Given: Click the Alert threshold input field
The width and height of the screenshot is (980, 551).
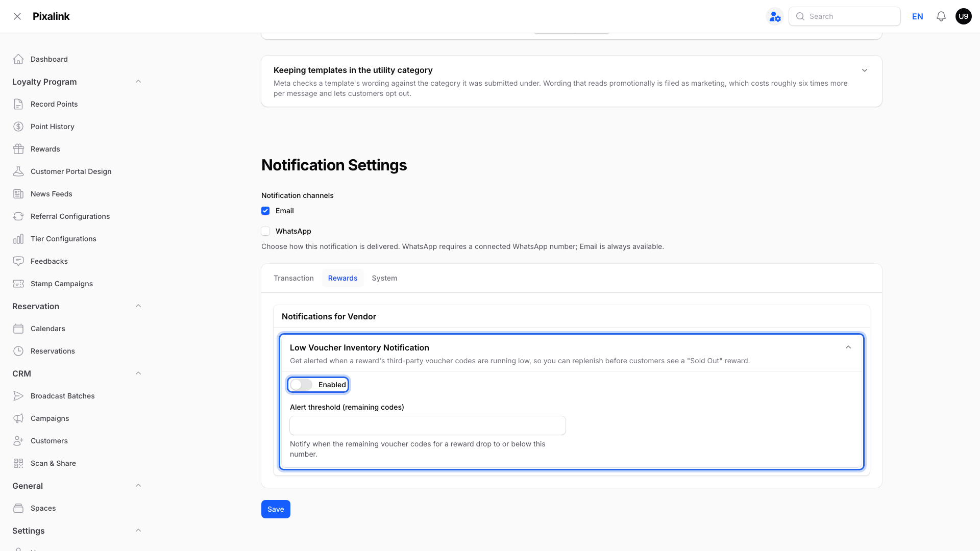Looking at the screenshot, I should click(x=428, y=425).
